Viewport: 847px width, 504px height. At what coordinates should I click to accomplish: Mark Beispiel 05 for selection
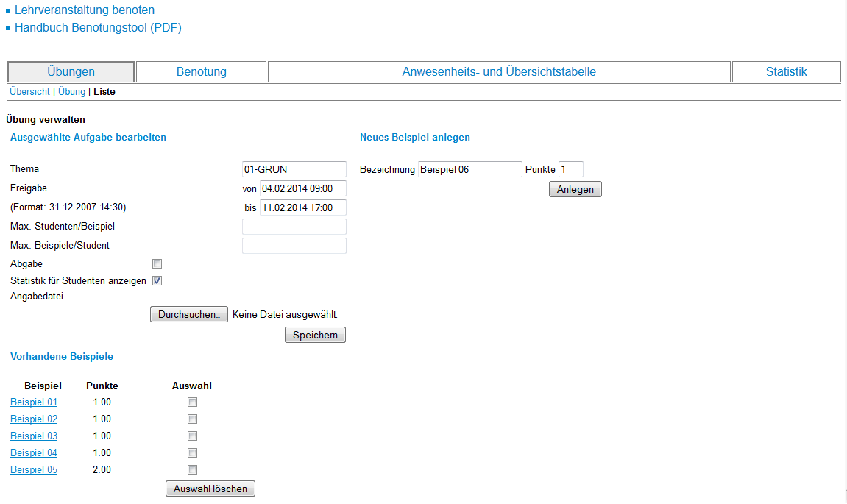click(192, 470)
